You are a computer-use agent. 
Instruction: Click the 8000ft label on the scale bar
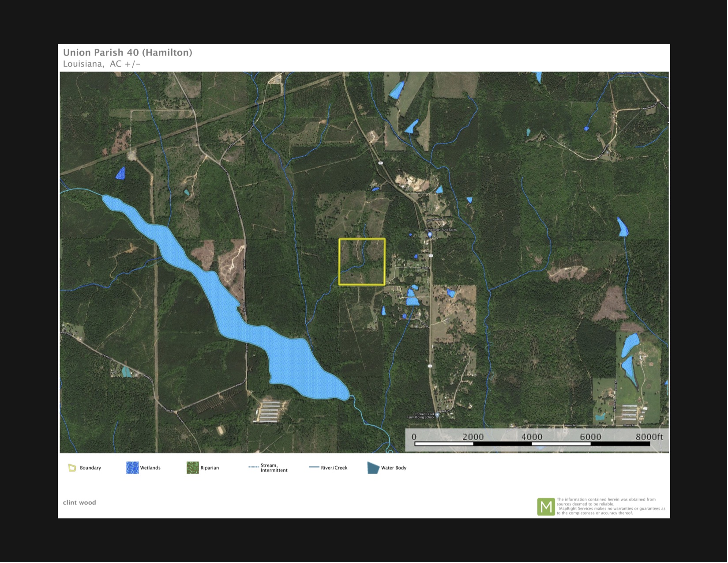pos(649,437)
